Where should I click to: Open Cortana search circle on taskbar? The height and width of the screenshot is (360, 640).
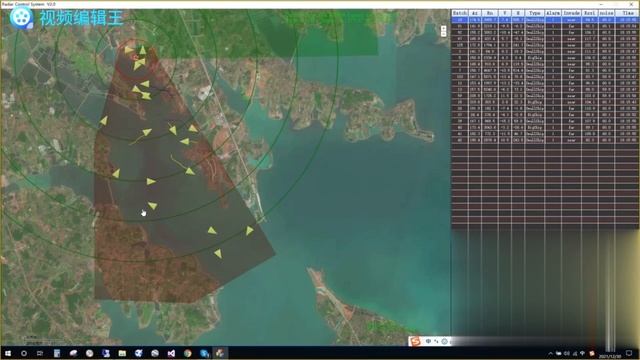coord(24,353)
